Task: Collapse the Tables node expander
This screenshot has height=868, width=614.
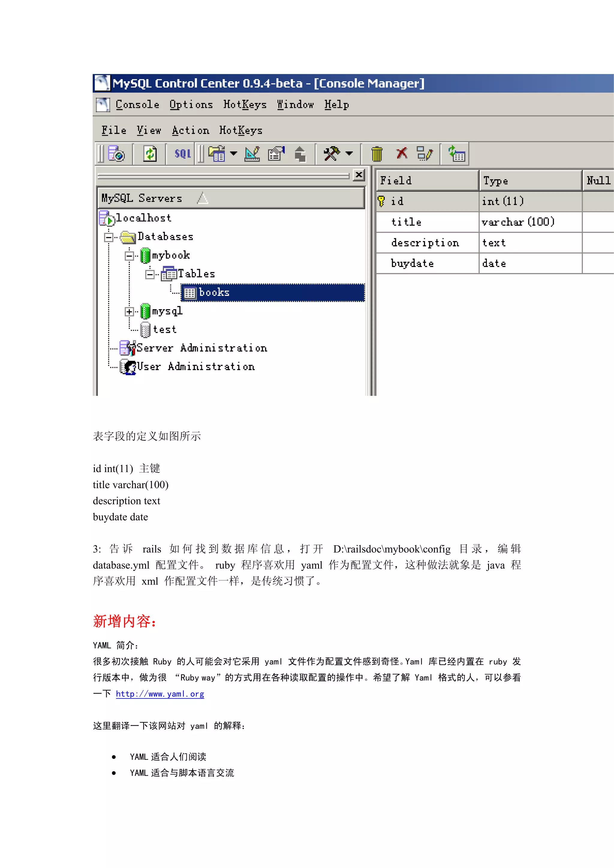Action: coord(150,274)
